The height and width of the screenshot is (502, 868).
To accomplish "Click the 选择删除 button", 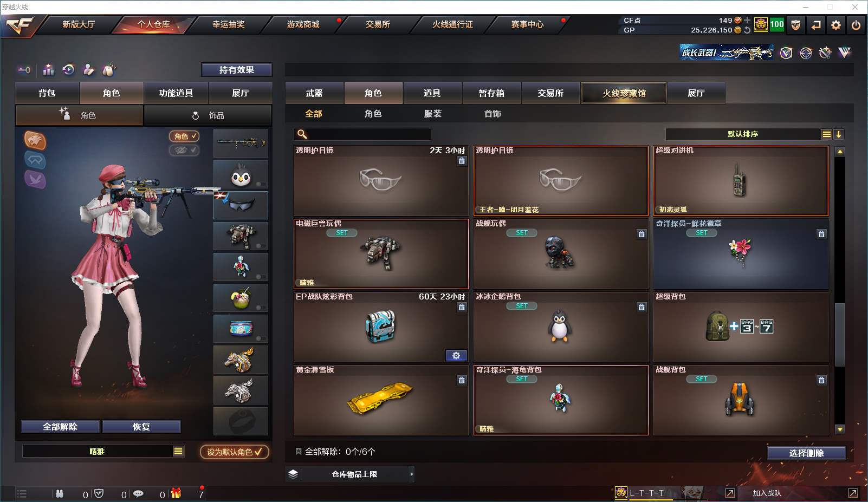I will point(807,453).
